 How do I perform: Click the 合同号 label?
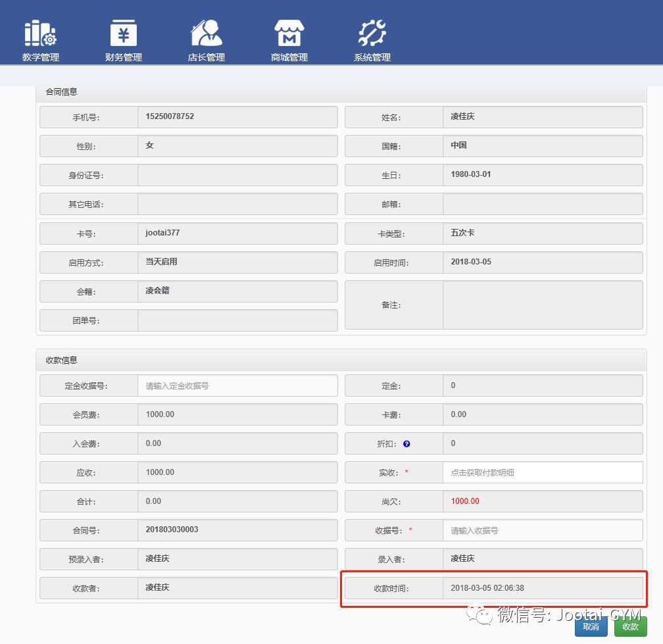tap(86, 531)
